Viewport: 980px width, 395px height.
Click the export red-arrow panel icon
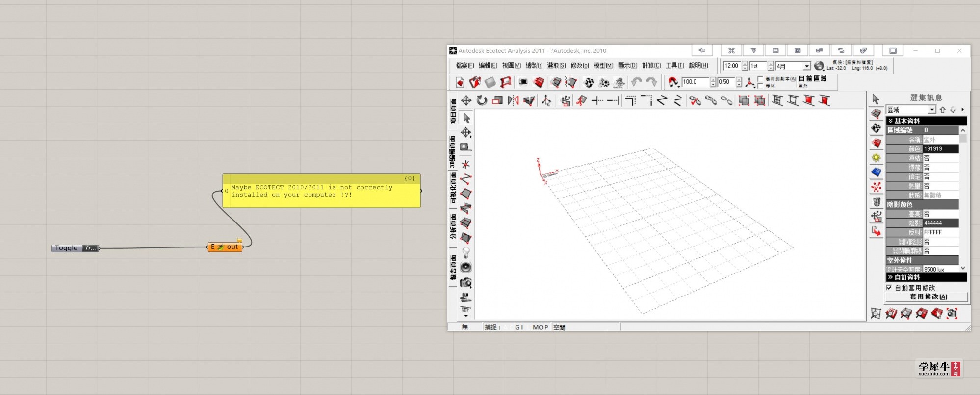[x=876, y=231]
